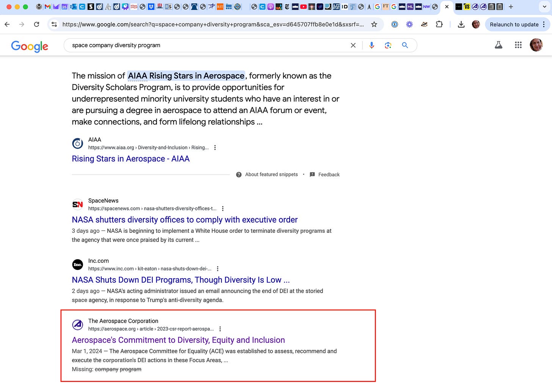
Task: Click the aiaa.org breadcrumb URL
Action: pos(148,147)
